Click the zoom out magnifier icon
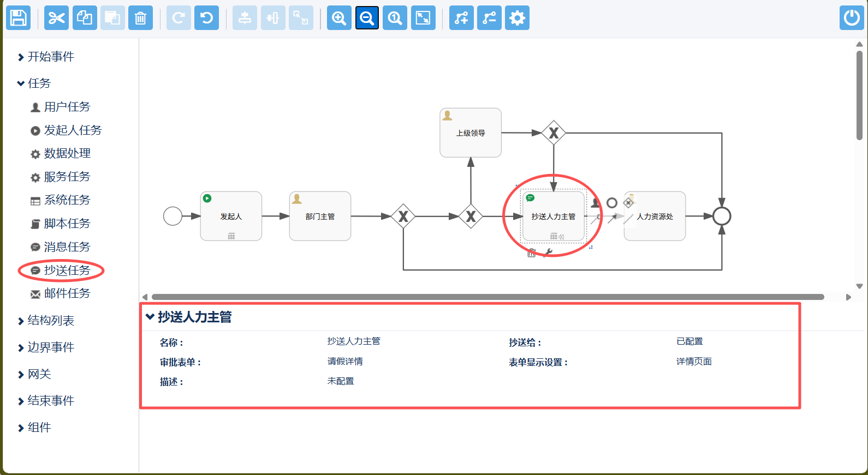This screenshot has height=475, width=868. click(367, 18)
